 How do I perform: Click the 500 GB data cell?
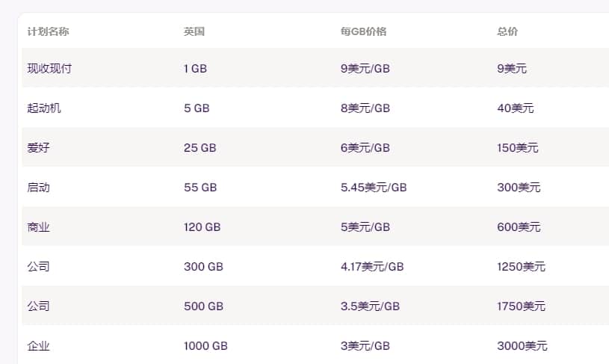click(x=203, y=306)
